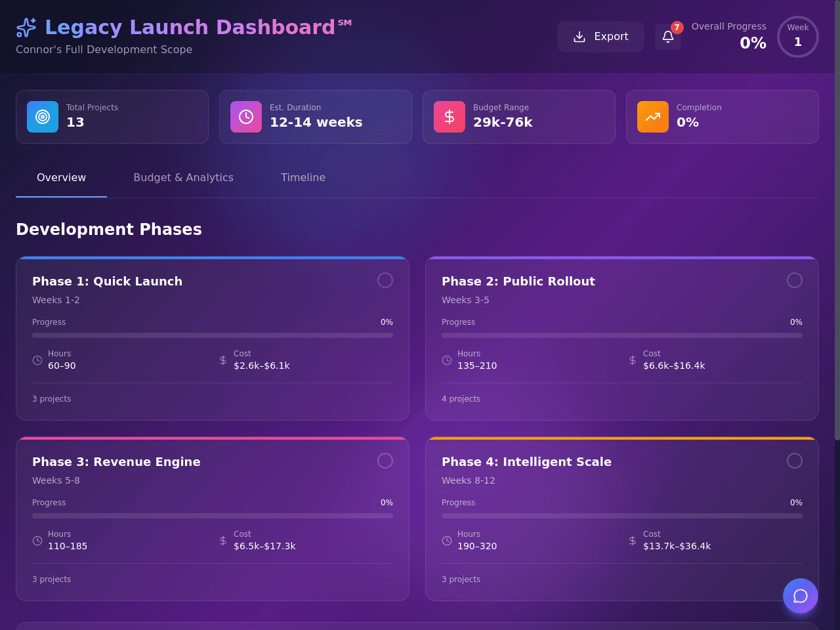Image resolution: width=840 pixels, height=630 pixels.
Task: Click the Phase 1 progress bar
Action: tap(213, 335)
